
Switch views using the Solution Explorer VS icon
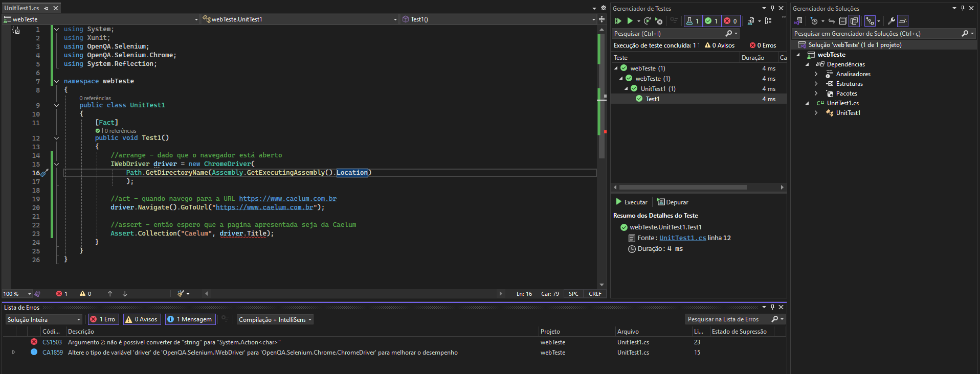(x=798, y=21)
